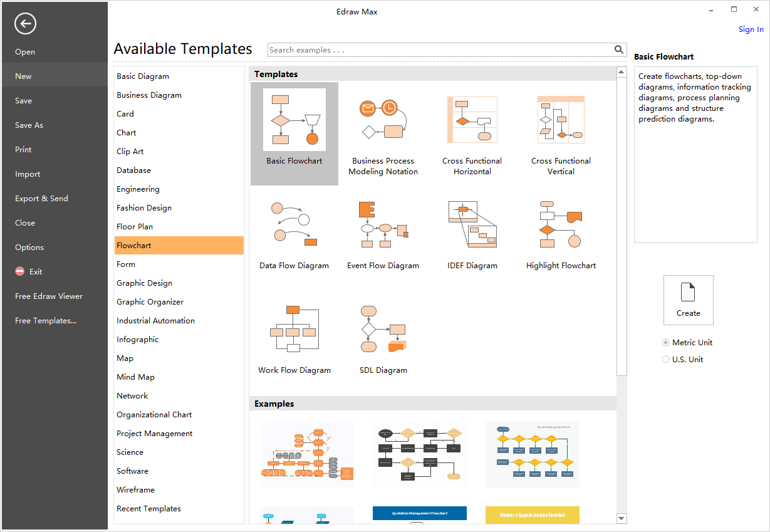Screen dimensions: 770x532
Task: Select the highlighted Flowchart category
Action: 179,246
